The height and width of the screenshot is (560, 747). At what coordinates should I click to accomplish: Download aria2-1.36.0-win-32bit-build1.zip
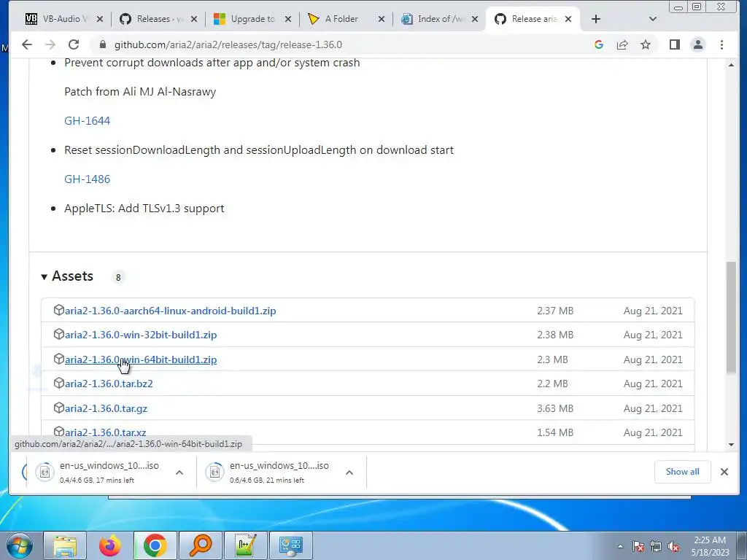pyautogui.click(x=141, y=335)
